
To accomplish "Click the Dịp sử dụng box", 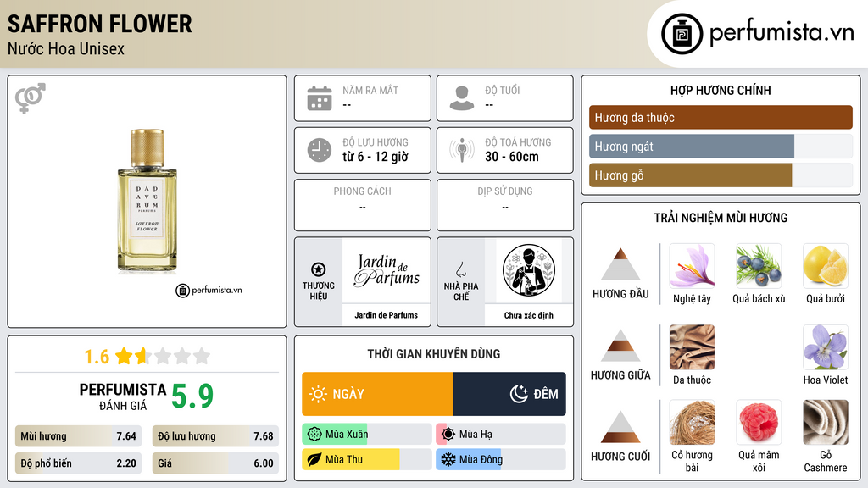I will (505, 205).
